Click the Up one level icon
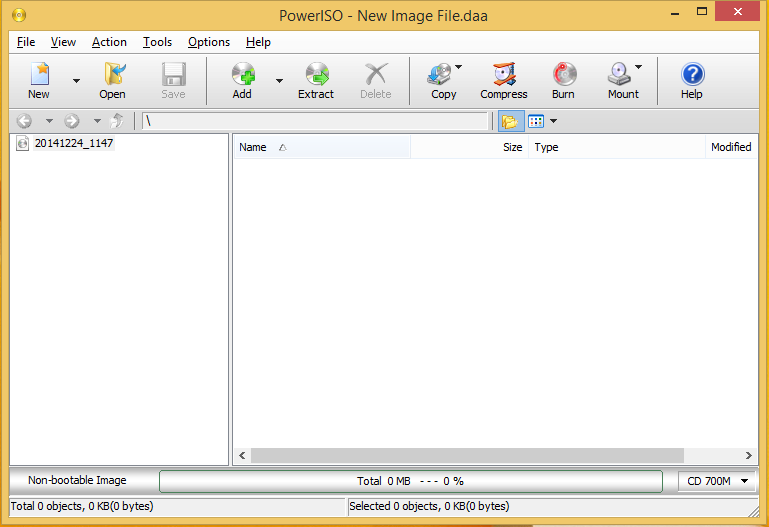This screenshot has height=527, width=769. pyautogui.click(x=117, y=121)
